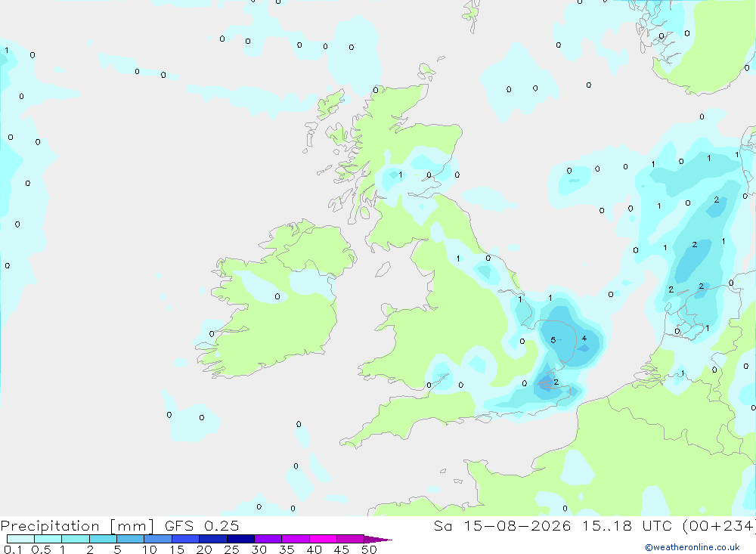Click the '4' rainfall value on the map

coord(584,338)
